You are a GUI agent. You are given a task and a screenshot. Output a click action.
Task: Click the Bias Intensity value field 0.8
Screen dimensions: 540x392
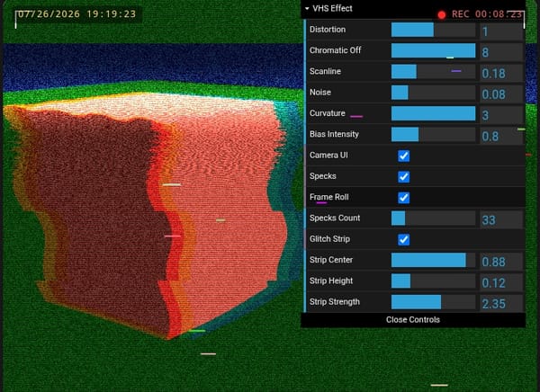click(x=501, y=136)
